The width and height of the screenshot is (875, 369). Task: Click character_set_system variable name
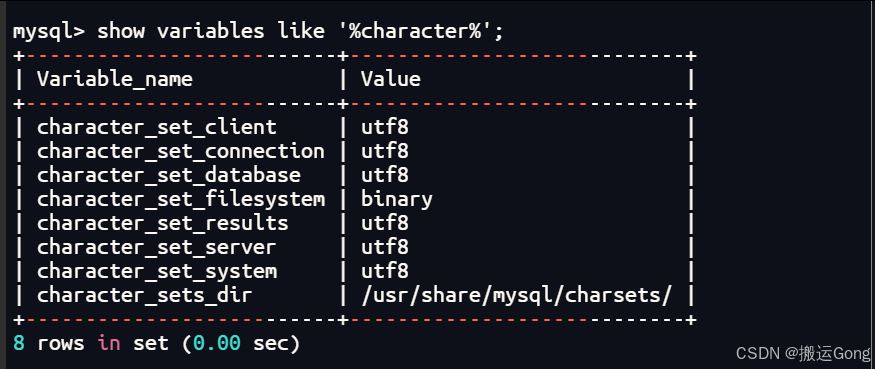(157, 271)
